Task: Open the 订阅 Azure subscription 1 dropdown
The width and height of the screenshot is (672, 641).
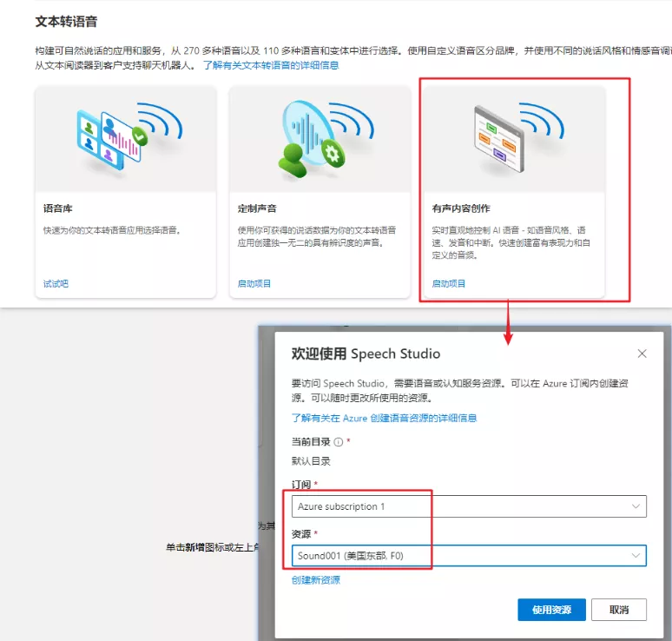Action: pyautogui.click(x=469, y=506)
